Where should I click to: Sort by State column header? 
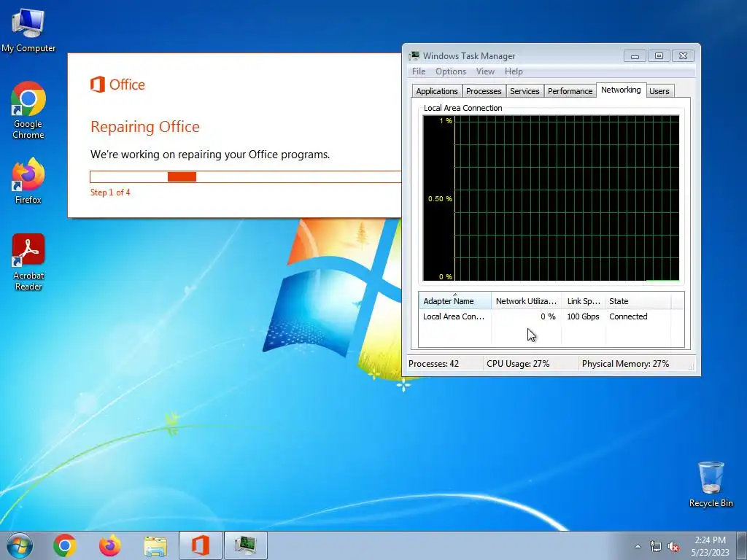pos(638,301)
